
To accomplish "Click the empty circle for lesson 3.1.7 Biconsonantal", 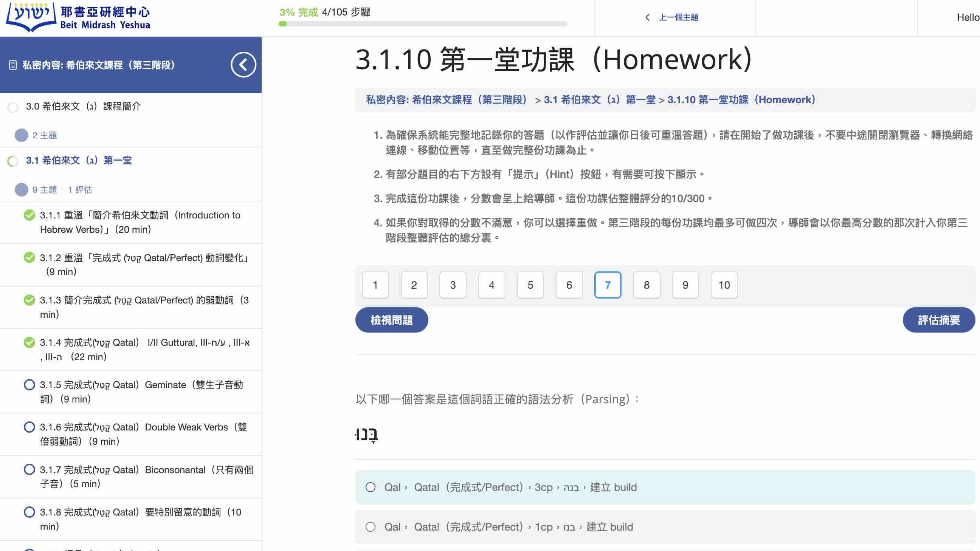I will click(29, 470).
